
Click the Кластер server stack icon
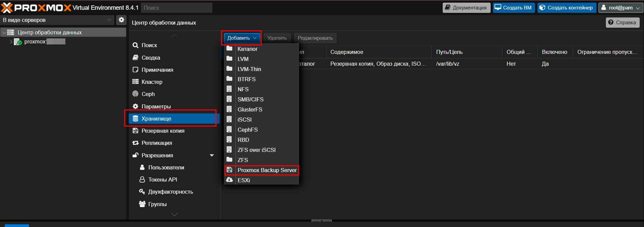tap(136, 82)
